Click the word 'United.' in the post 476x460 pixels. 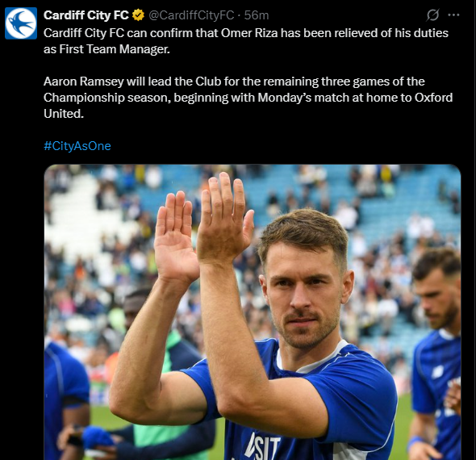(x=64, y=114)
